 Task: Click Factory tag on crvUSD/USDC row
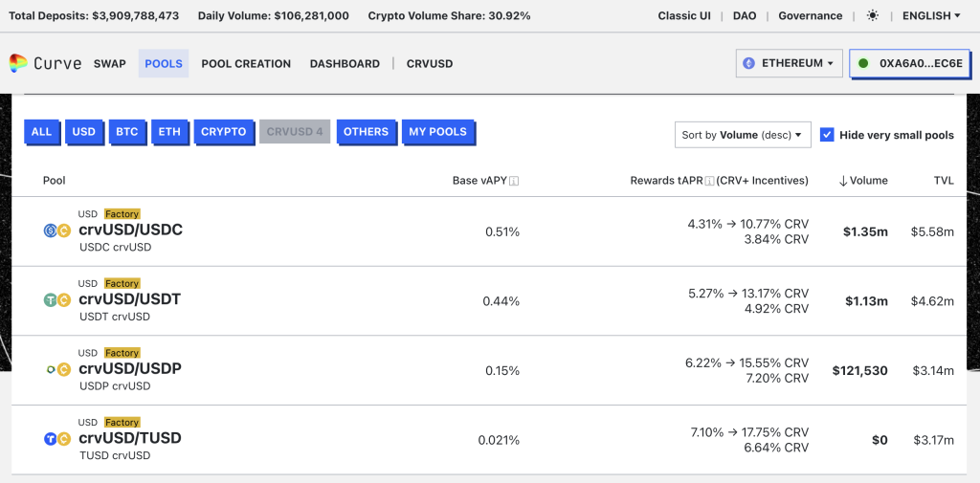pyautogui.click(x=122, y=213)
